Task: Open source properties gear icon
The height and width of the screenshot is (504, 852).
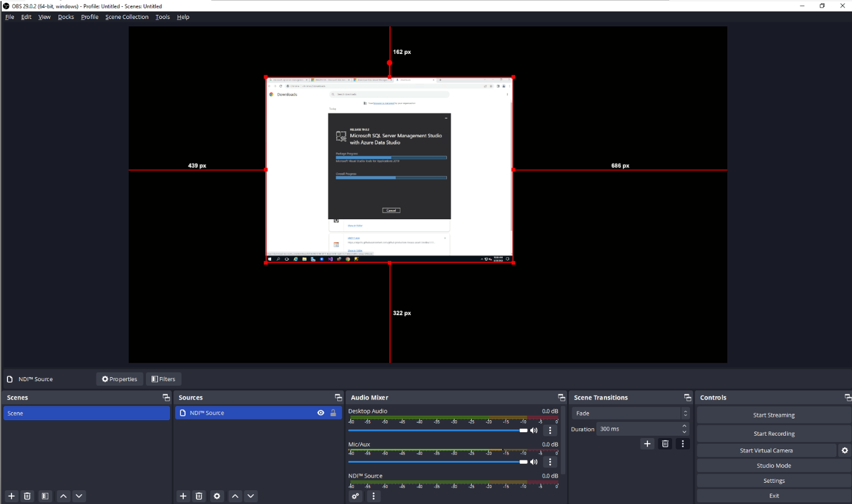Action: pos(217,496)
